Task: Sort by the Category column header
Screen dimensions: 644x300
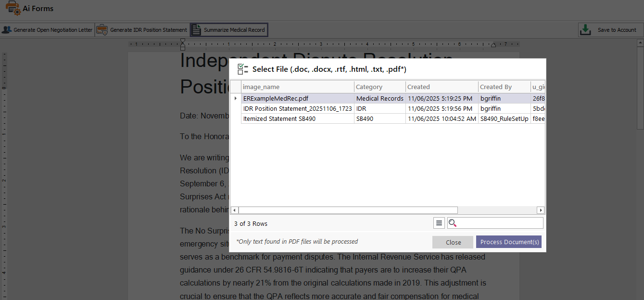Action: click(379, 87)
